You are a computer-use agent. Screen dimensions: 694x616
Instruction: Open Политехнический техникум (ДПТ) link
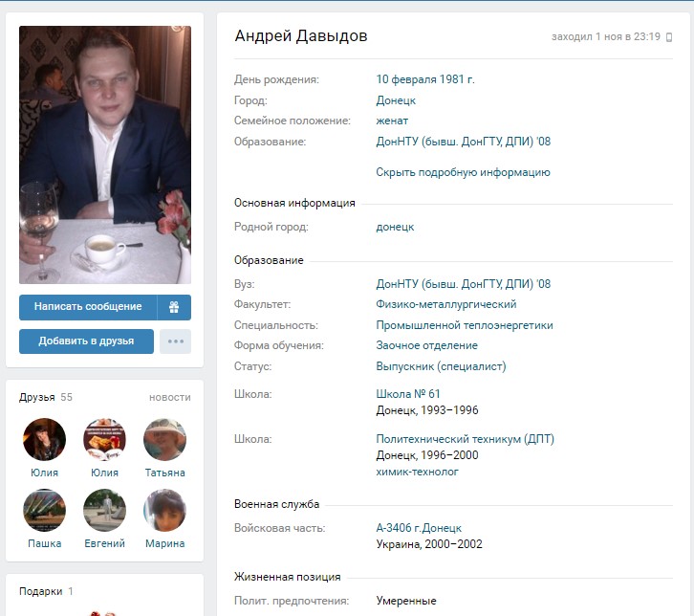[x=466, y=439]
